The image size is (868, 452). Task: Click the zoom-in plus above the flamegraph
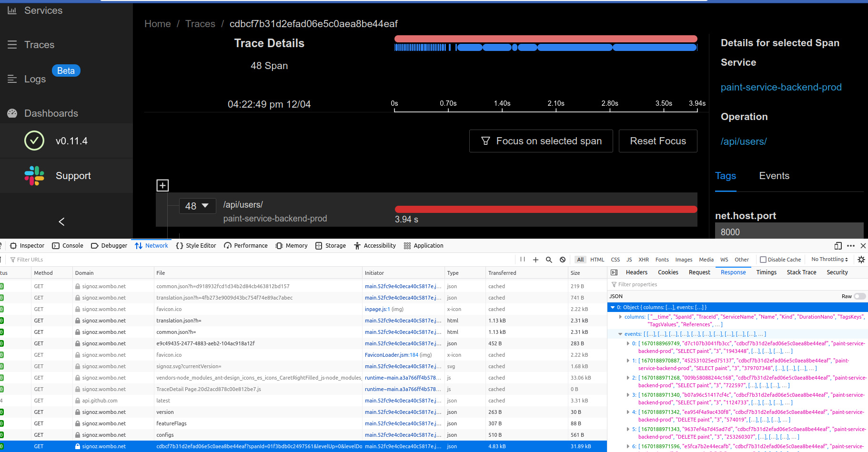pos(162,185)
